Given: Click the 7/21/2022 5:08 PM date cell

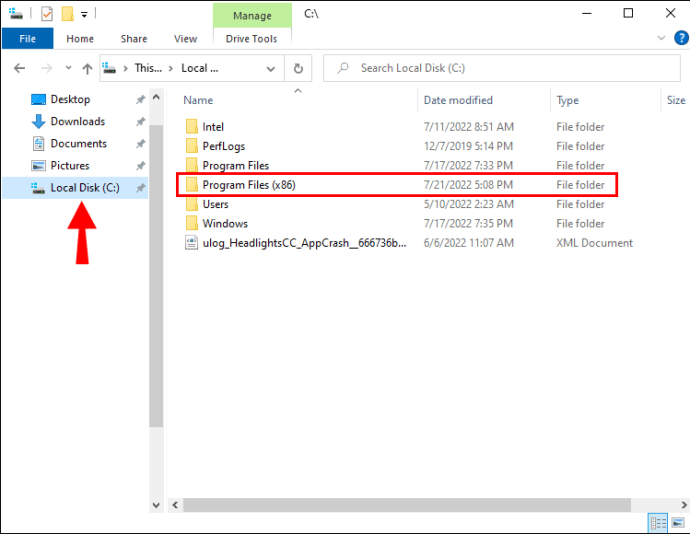Looking at the screenshot, I should pyautogui.click(x=468, y=185).
